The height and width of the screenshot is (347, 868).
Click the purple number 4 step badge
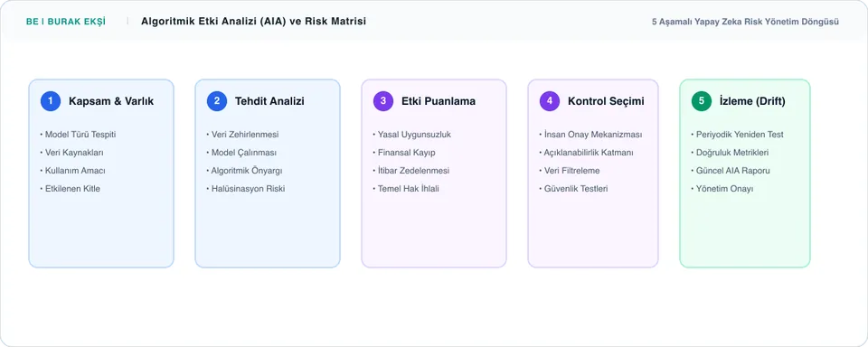point(550,101)
